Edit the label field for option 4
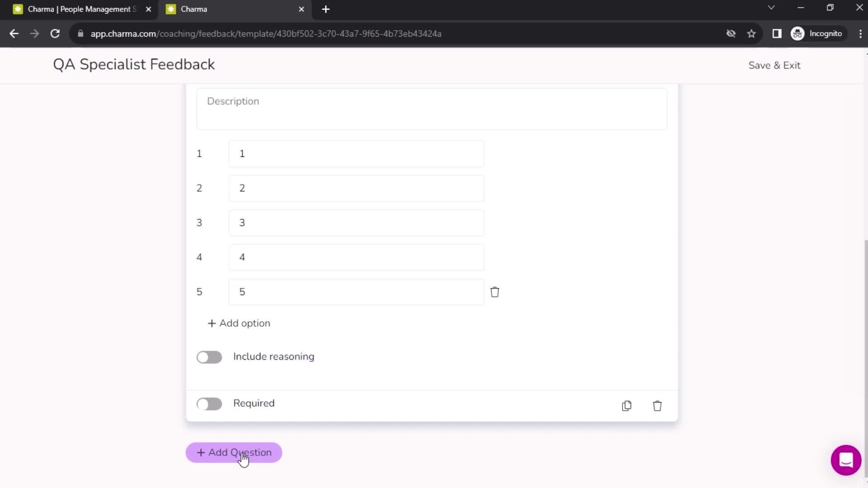 click(x=356, y=258)
